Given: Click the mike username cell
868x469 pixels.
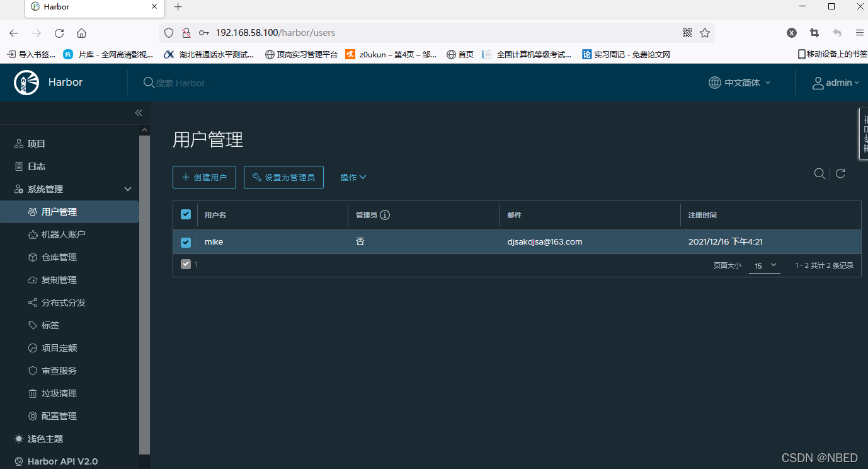Looking at the screenshot, I should point(214,242).
